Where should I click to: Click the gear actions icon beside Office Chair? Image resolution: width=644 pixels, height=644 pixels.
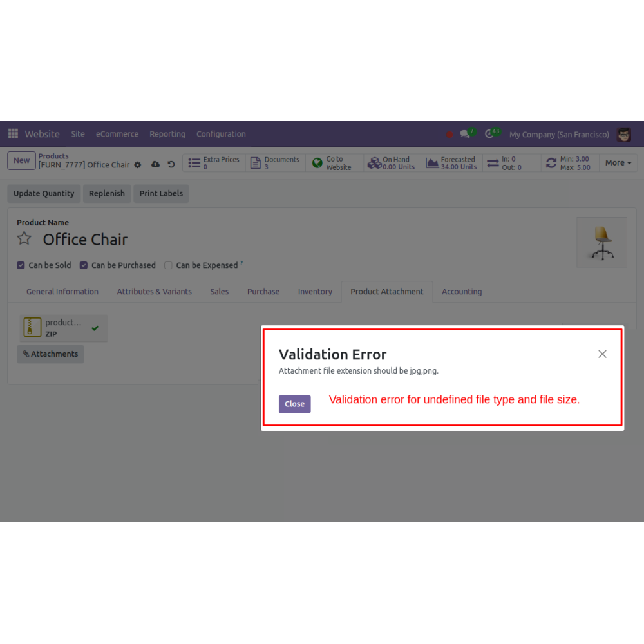tap(138, 165)
